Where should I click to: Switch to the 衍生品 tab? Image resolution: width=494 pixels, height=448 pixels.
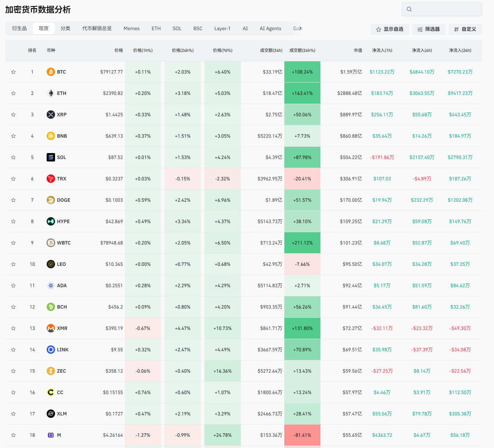tap(19, 28)
